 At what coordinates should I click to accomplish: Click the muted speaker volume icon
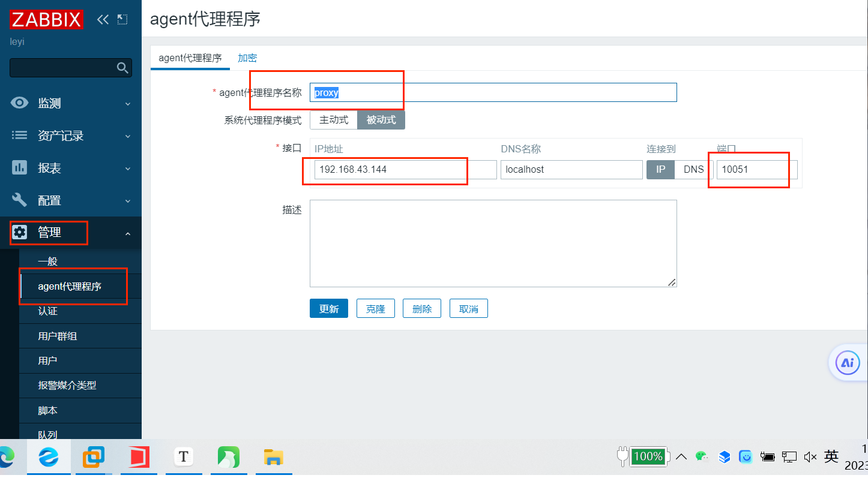click(810, 457)
